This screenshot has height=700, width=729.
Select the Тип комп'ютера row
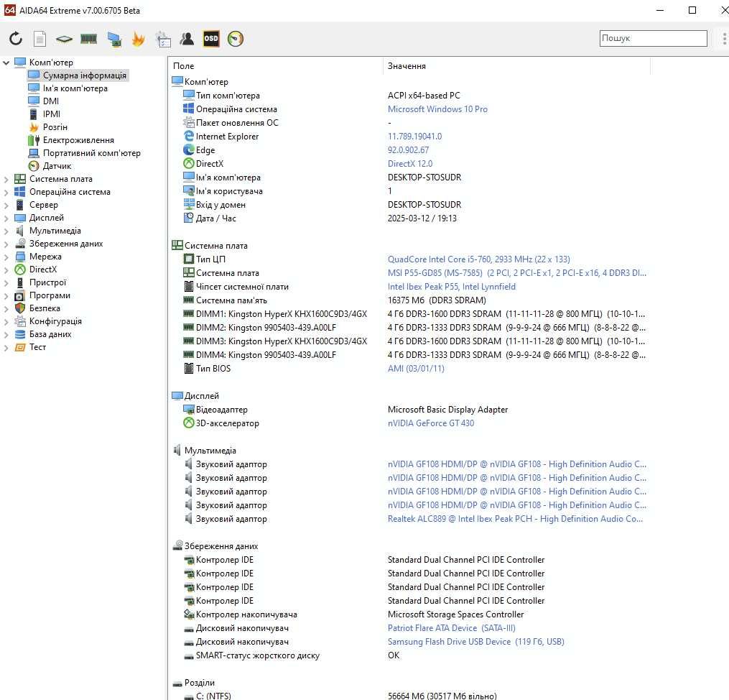411,96
